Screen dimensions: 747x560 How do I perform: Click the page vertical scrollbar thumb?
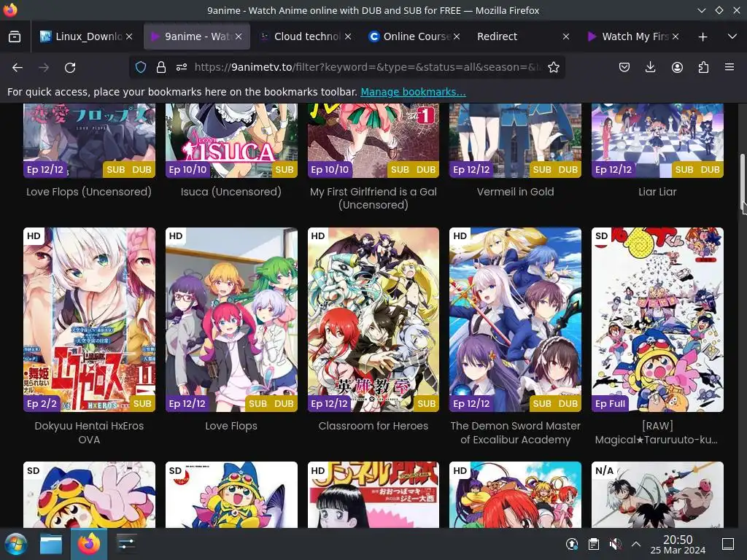[x=743, y=183]
